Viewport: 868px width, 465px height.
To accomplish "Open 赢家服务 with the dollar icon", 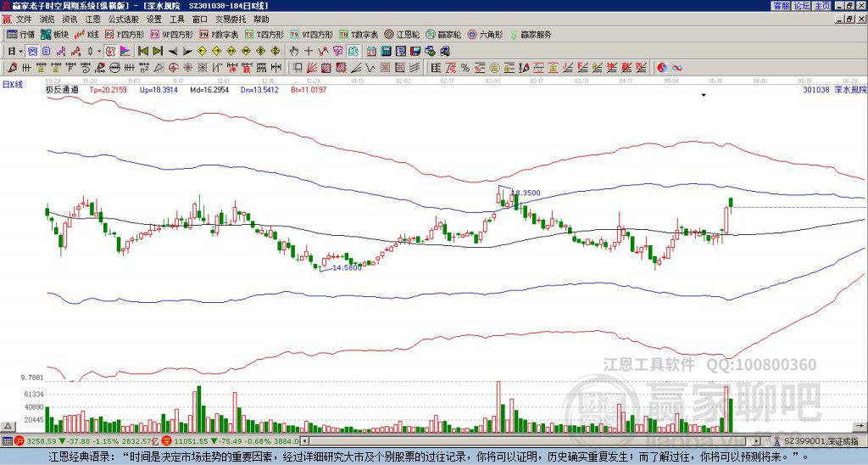I will tap(530, 34).
